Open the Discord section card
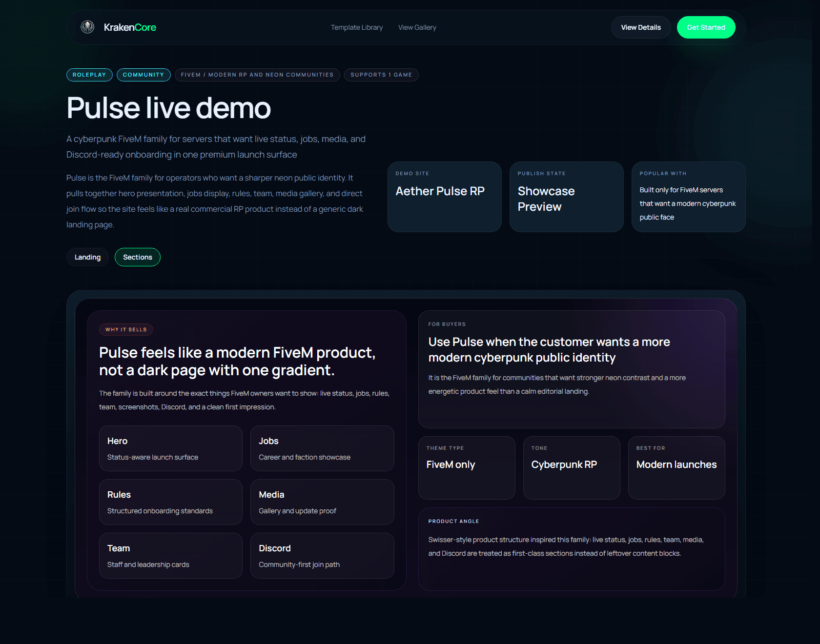This screenshot has width=820, height=644. (x=322, y=556)
